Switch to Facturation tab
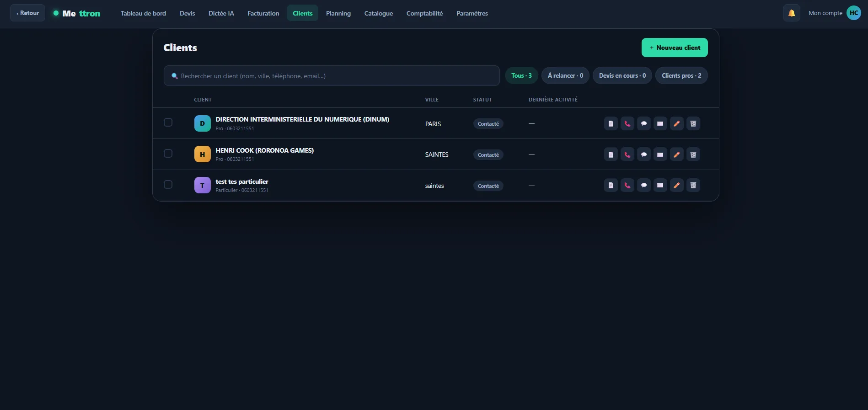This screenshot has height=410, width=868. click(x=263, y=13)
